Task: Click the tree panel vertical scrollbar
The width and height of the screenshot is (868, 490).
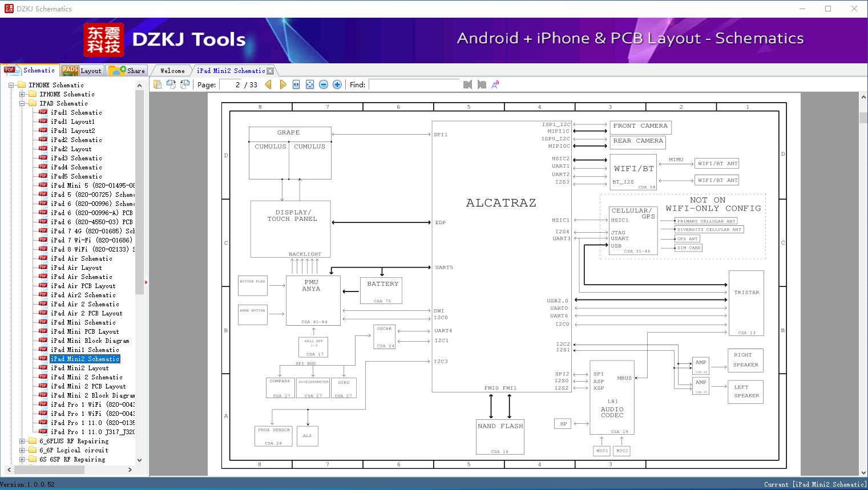Action: pyautogui.click(x=139, y=272)
